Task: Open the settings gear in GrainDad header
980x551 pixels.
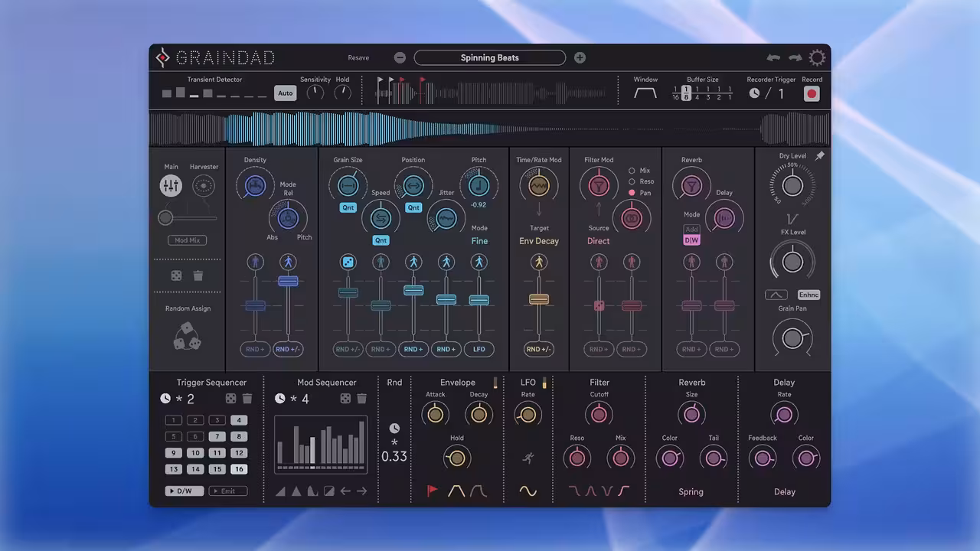Action: coord(817,57)
